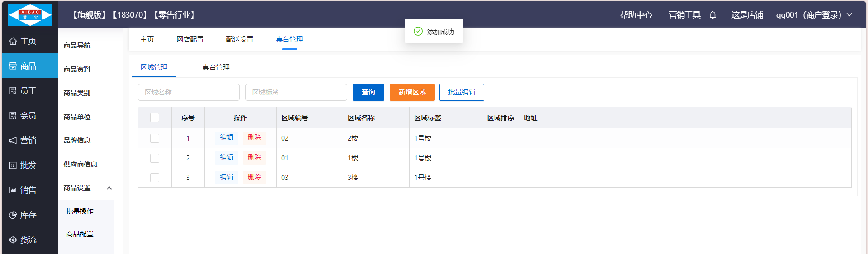868x254 pixels.
Task: Edit the 3楼 area row
Action: pos(226,177)
